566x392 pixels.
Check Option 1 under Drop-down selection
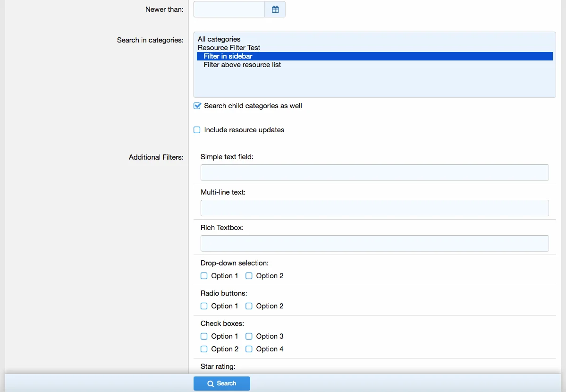tap(204, 276)
